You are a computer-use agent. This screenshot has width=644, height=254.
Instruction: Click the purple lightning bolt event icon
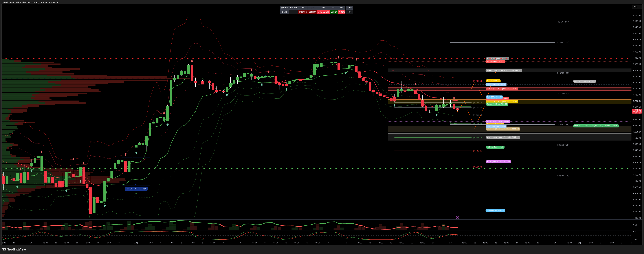click(457, 217)
